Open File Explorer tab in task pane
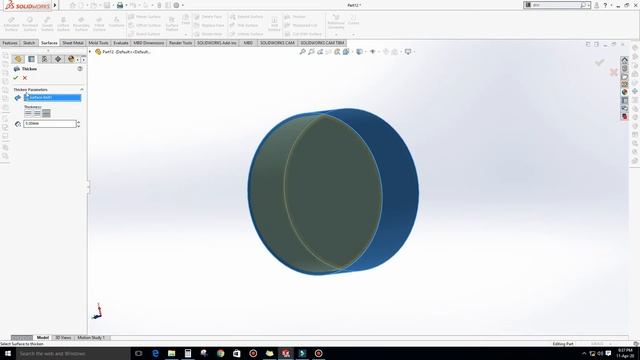Image resolution: width=640 pixels, height=360 pixels. tap(624, 76)
